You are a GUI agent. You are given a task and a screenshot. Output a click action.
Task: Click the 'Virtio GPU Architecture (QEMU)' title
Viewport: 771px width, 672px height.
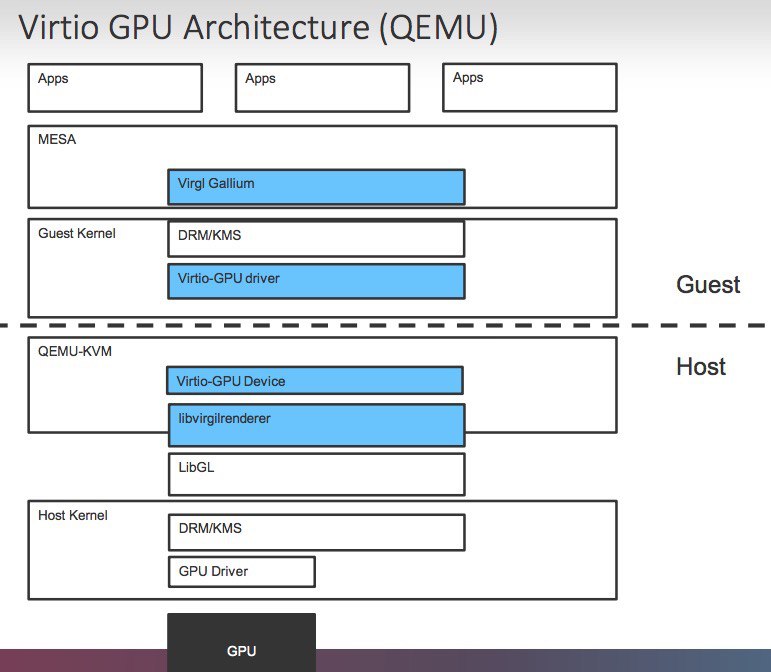258,27
